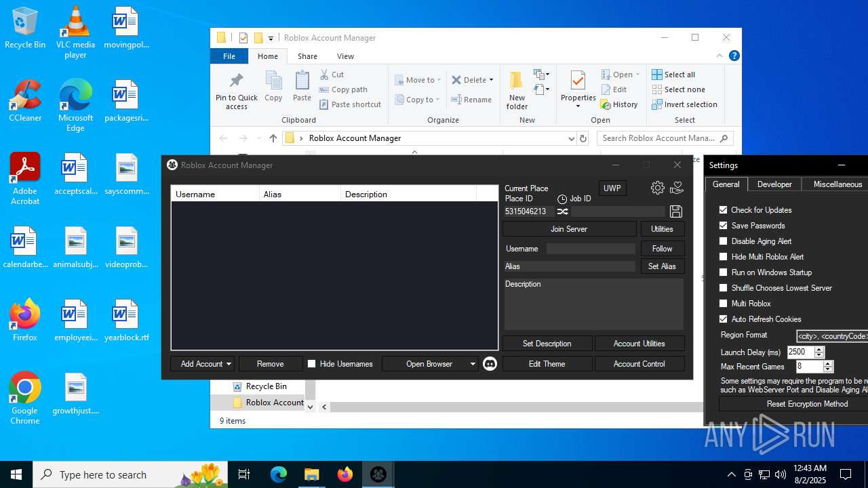Click Join Server button

(569, 229)
